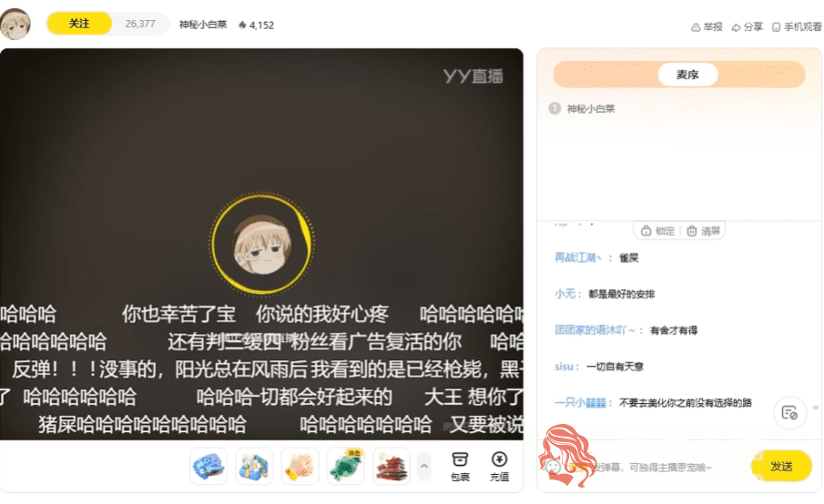Click the yellow 发送 send button
The width and height of the screenshot is (824, 504).
coord(781,466)
